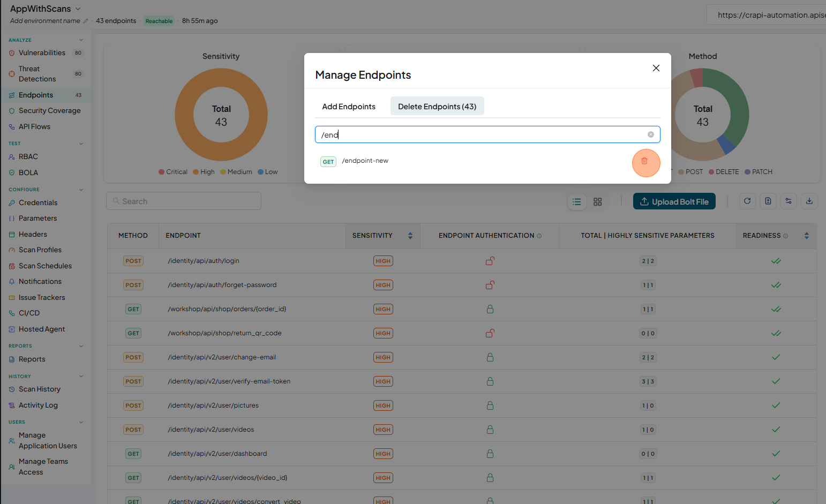
Task: Download the endpoints list
Action: pyautogui.click(x=809, y=201)
